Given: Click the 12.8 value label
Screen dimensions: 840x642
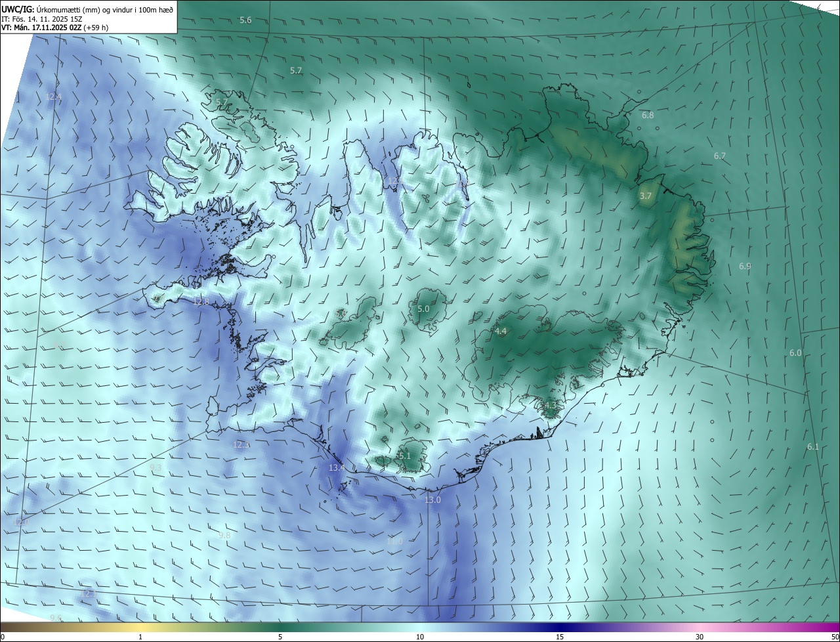Looking at the screenshot, I should tap(201, 301).
